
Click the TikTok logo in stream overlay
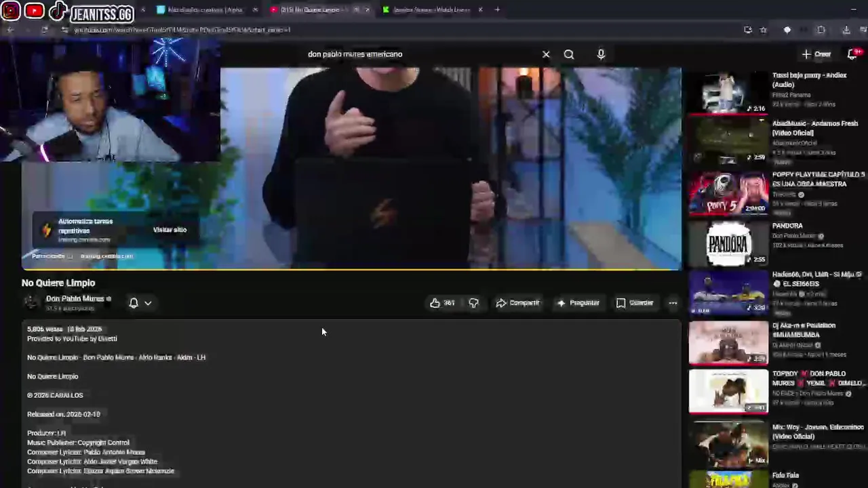click(x=58, y=10)
